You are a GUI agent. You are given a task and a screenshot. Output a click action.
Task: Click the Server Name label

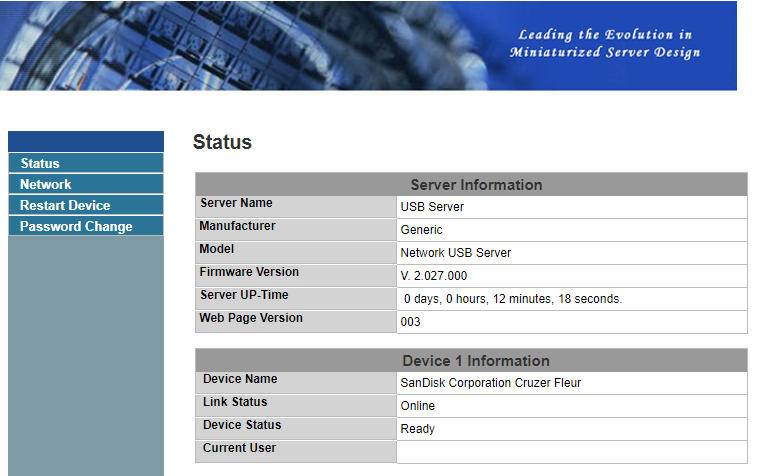(x=236, y=203)
